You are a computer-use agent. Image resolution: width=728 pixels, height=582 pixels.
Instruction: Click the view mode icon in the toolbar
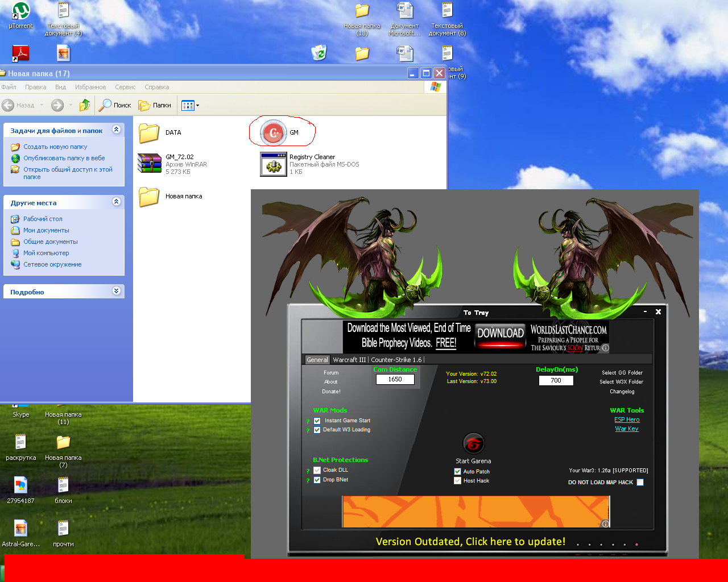point(188,105)
